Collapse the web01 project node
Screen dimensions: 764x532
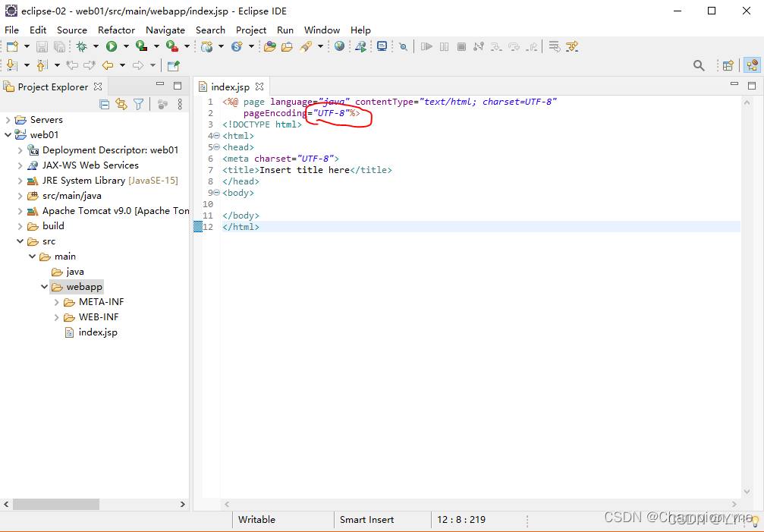(x=8, y=135)
